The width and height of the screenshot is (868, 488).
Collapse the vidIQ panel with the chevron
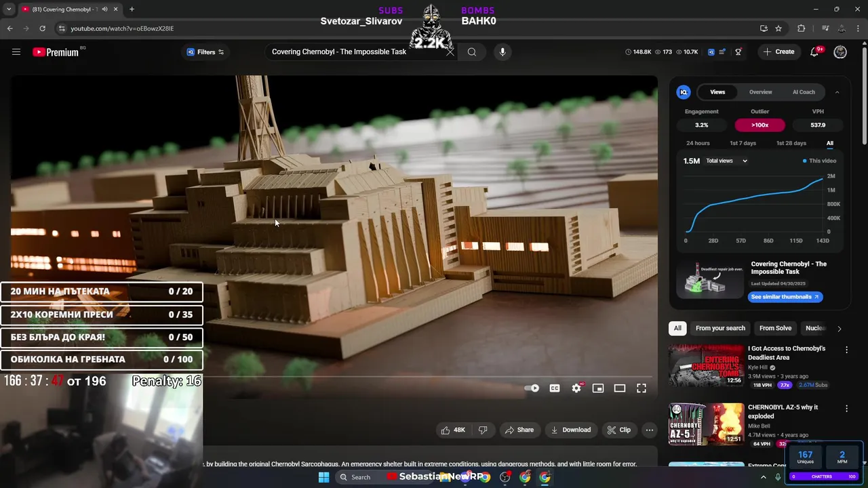pyautogui.click(x=837, y=92)
